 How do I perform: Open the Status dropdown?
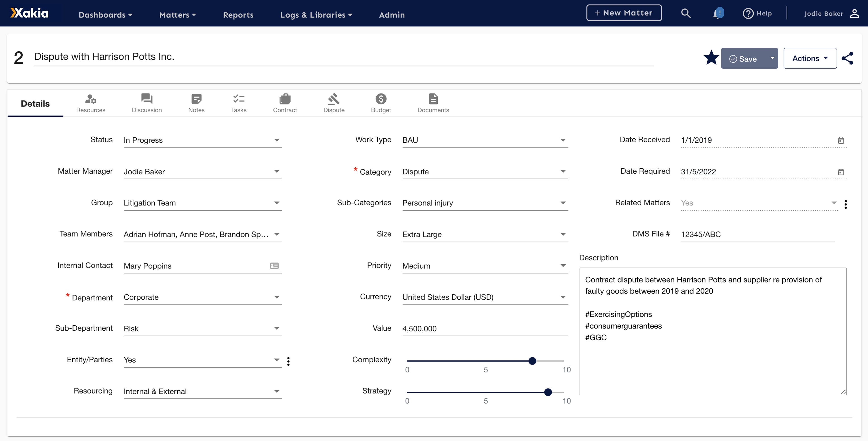point(277,140)
